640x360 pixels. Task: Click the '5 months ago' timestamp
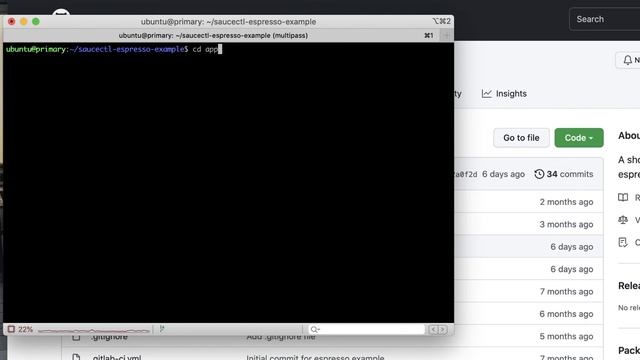point(566,336)
